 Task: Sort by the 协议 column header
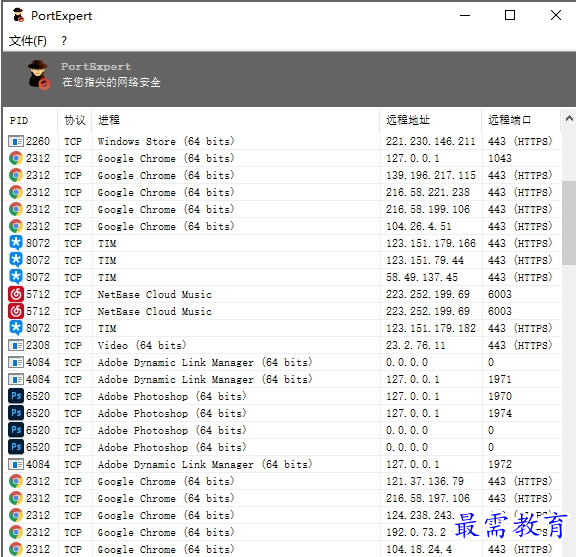point(75,120)
